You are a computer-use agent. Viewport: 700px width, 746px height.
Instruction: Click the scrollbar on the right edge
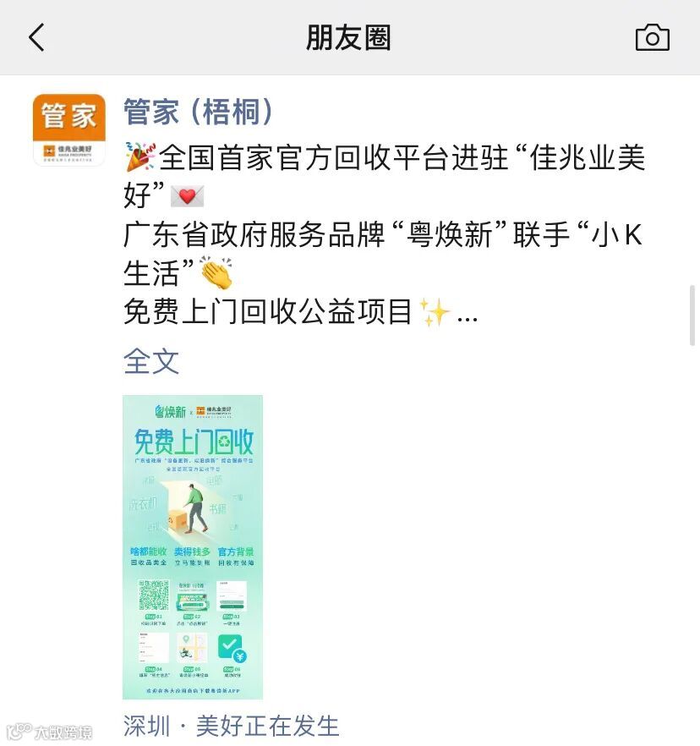(692, 315)
